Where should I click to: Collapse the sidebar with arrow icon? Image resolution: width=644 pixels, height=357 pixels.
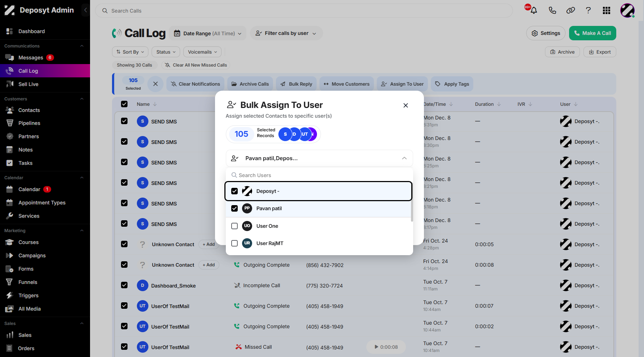click(85, 10)
